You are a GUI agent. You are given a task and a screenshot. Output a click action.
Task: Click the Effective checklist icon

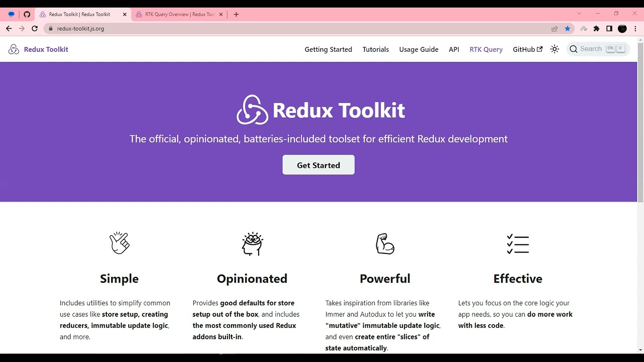[518, 244]
